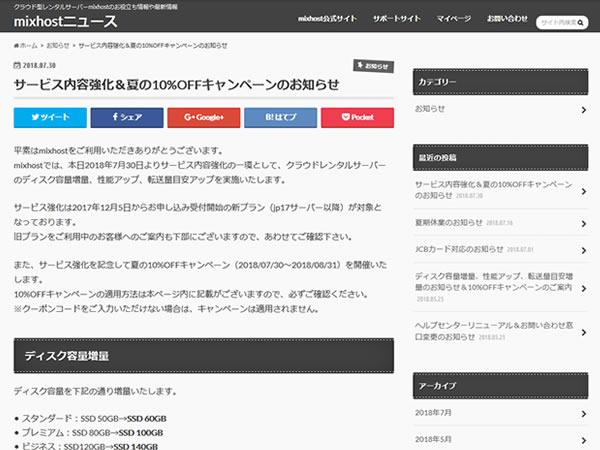Click the プレミアム SSD 100GB list item
This screenshot has height=450, width=600.
pyautogui.click(x=88, y=433)
